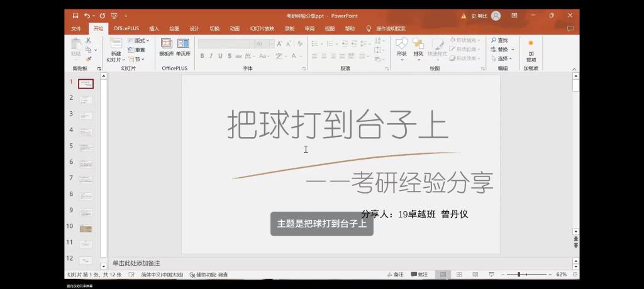
Task: Switch to the 设计 design tab
Action: [x=194, y=28]
